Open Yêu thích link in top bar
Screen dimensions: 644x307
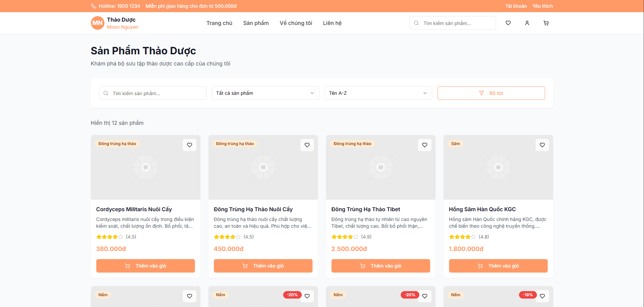tap(543, 6)
